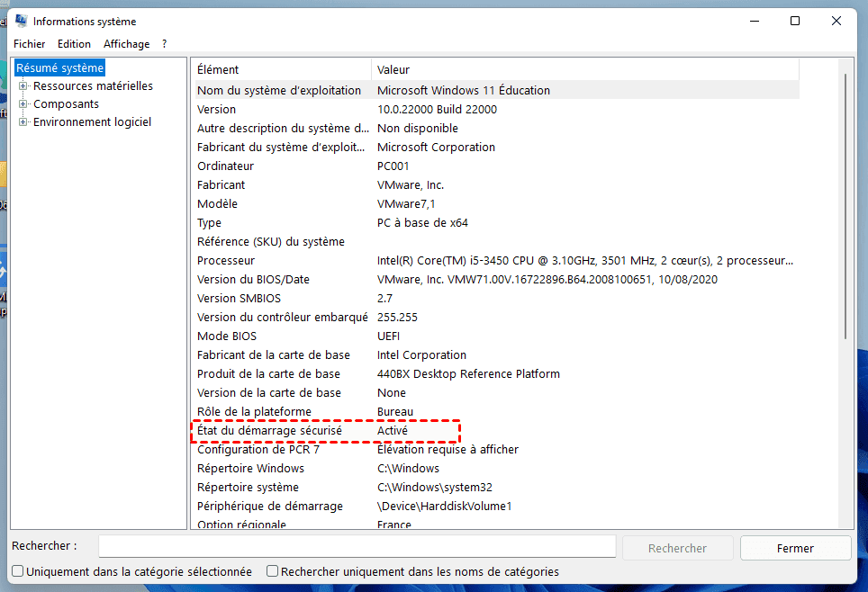Select the PC à base de x64 value
This screenshot has width=868, height=592.
(422, 222)
